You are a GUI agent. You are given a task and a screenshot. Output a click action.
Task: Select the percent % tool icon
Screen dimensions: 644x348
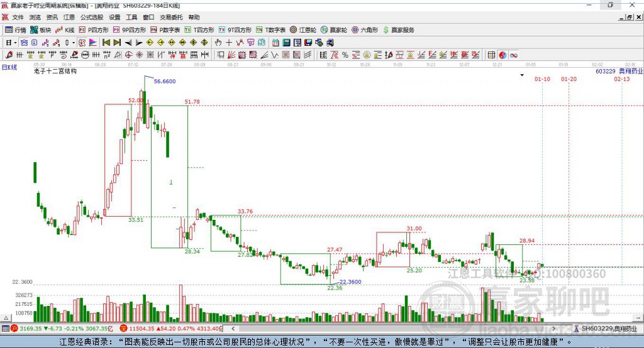pos(345,55)
